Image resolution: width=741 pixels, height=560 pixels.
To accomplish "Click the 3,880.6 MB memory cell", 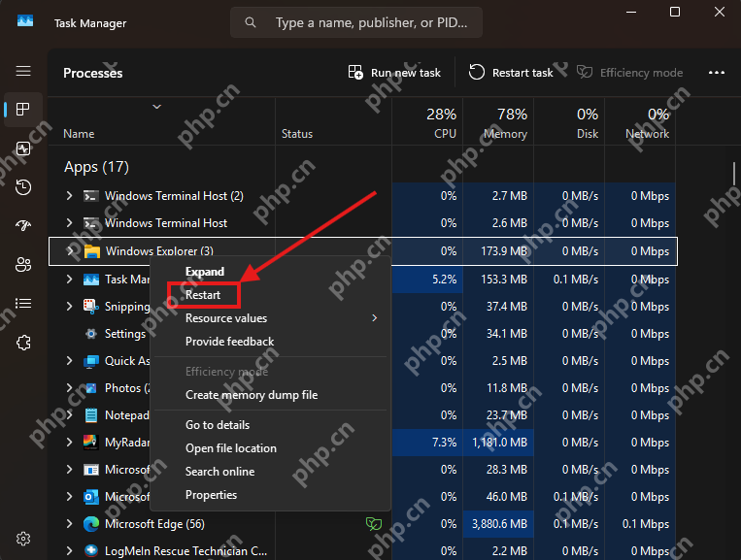I will click(x=498, y=524).
